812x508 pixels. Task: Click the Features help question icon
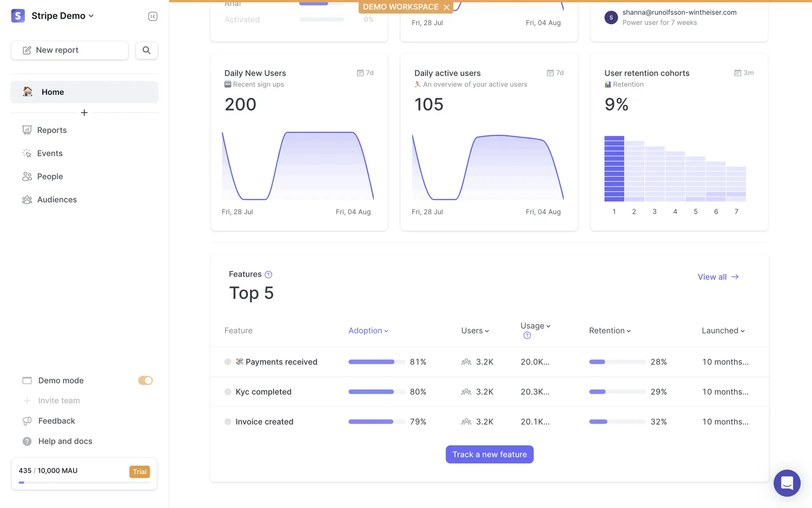click(268, 275)
